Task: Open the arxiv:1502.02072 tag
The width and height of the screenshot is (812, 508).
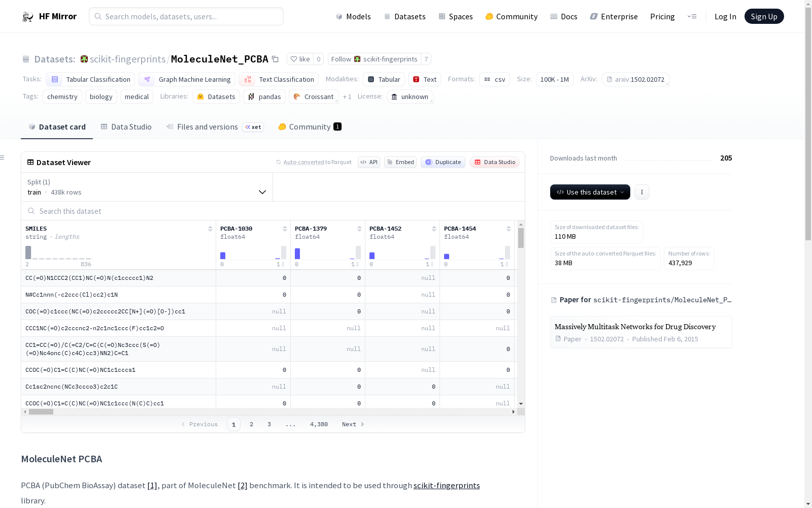Action: pyautogui.click(x=635, y=79)
